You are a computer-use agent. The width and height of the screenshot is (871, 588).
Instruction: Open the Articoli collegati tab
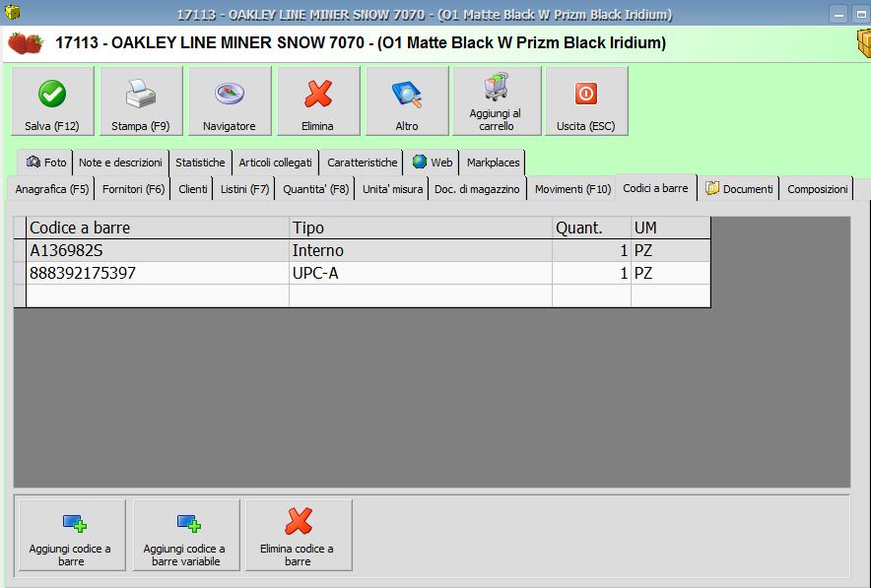[275, 163]
